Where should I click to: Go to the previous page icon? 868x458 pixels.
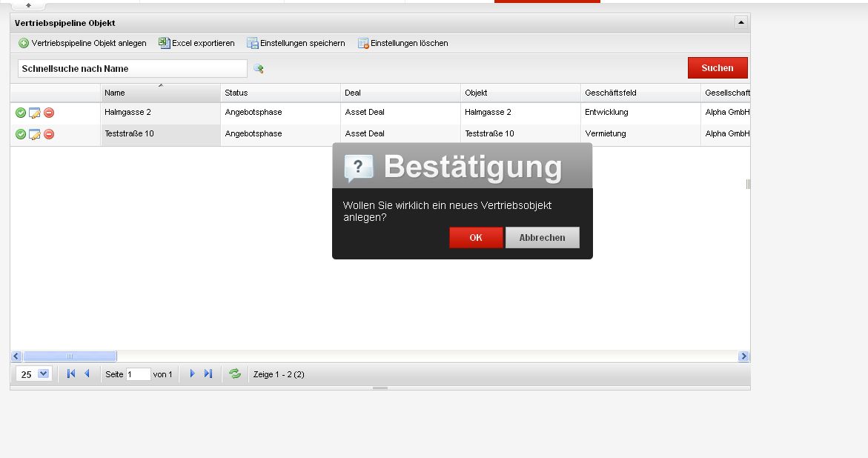point(87,374)
